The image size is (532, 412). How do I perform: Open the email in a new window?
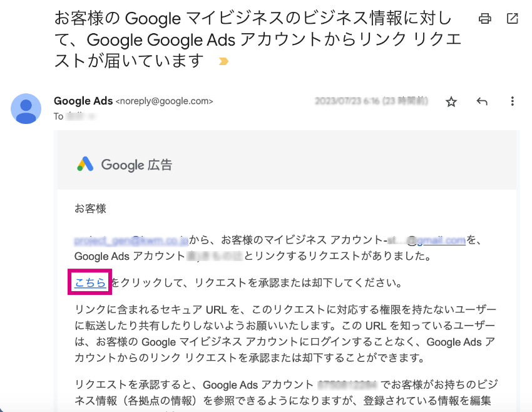point(513,18)
